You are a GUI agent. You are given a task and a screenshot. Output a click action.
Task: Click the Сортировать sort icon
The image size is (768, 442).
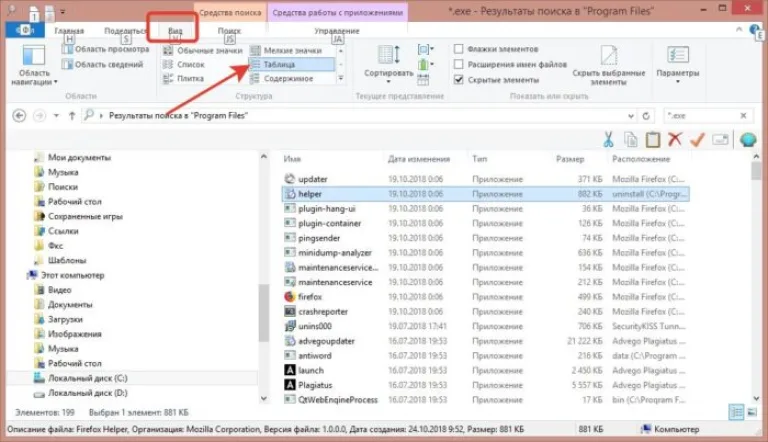389,55
